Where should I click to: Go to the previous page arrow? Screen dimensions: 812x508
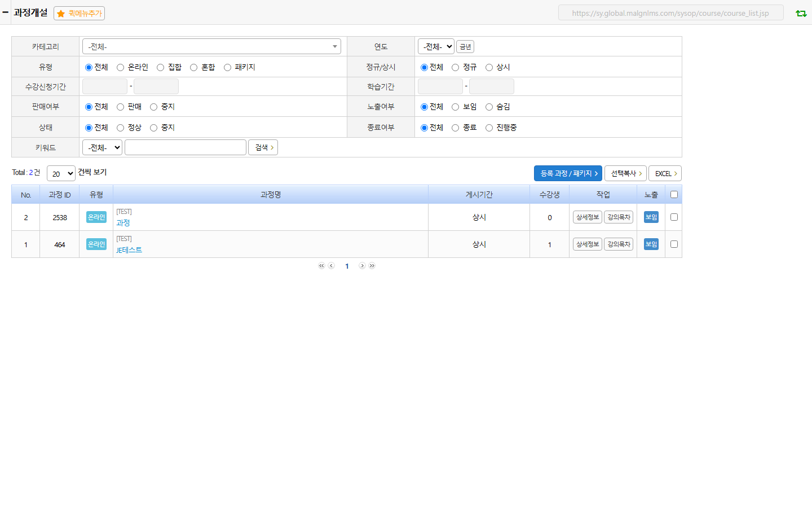coord(332,266)
